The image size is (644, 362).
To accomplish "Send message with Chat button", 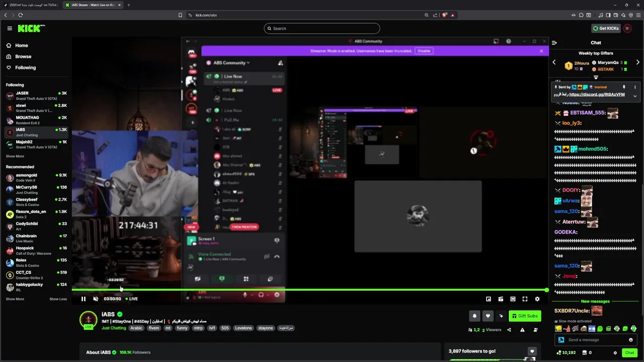I will pyautogui.click(x=629, y=353).
